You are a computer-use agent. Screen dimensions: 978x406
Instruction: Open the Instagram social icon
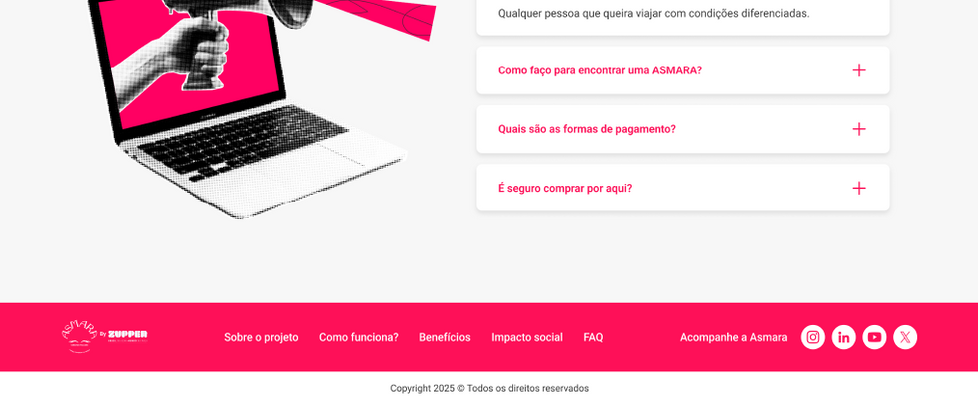point(813,337)
